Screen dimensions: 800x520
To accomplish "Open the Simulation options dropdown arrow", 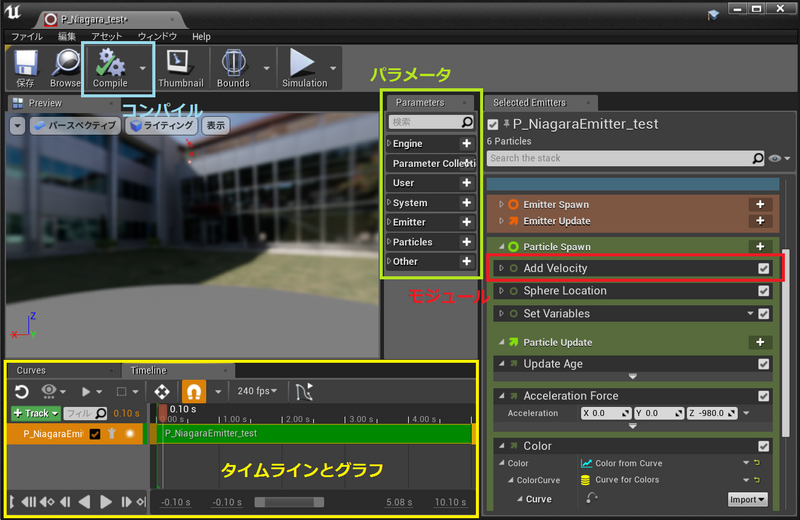I will tap(333, 68).
